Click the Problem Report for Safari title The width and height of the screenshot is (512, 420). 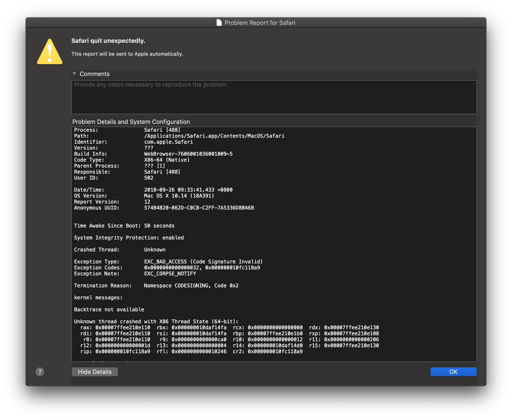pyautogui.click(x=260, y=23)
